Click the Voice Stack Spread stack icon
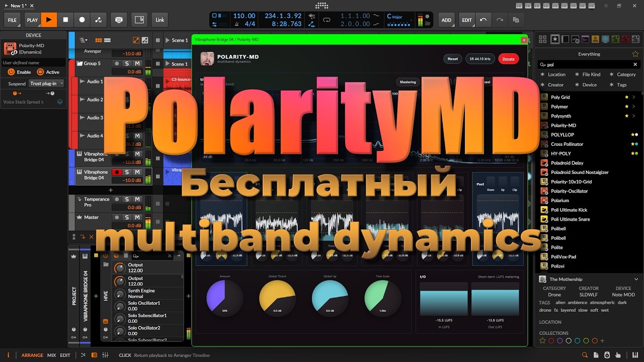The image size is (644, 362). tap(60, 102)
